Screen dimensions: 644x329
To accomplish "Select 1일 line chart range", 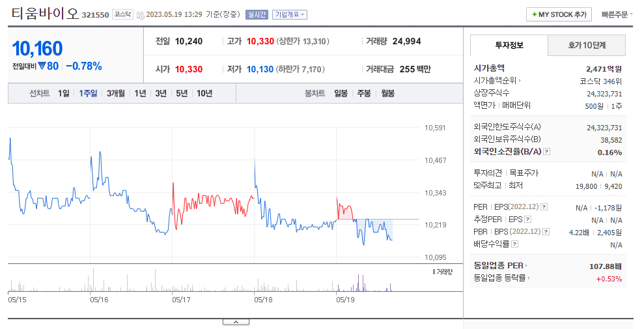I will [64, 94].
